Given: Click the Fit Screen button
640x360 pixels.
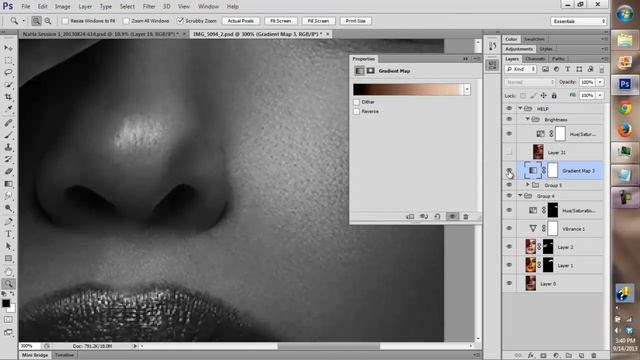Looking at the screenshot, I should [280, 21].
